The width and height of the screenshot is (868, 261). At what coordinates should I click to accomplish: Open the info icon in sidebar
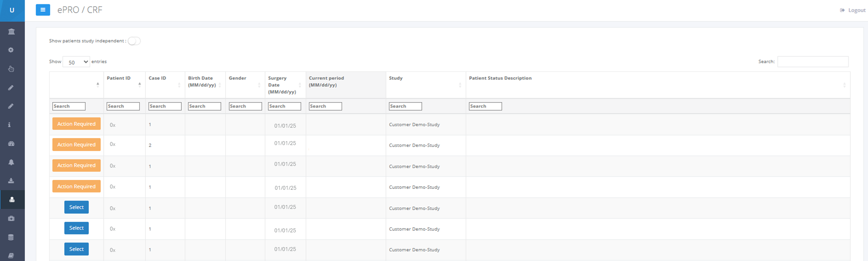pos(9,125)
